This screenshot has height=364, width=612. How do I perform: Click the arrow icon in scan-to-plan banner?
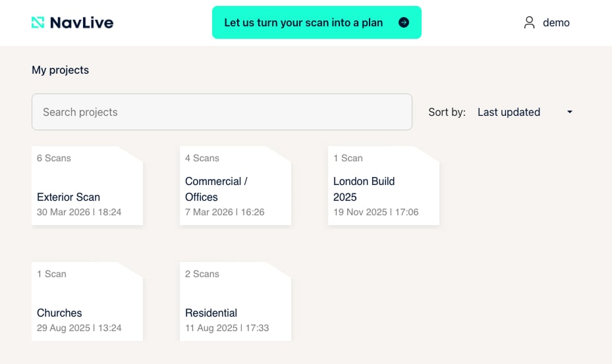point(404,22)
